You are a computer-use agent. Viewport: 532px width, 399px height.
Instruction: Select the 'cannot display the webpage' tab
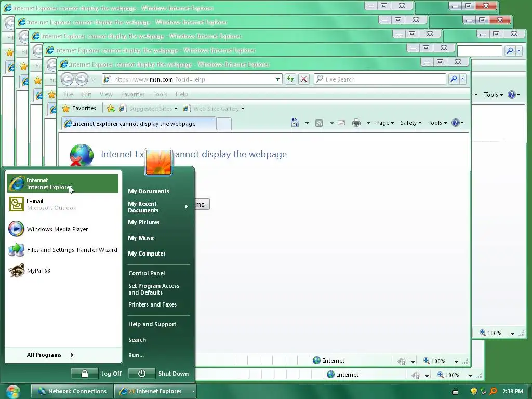coord(138,124)
